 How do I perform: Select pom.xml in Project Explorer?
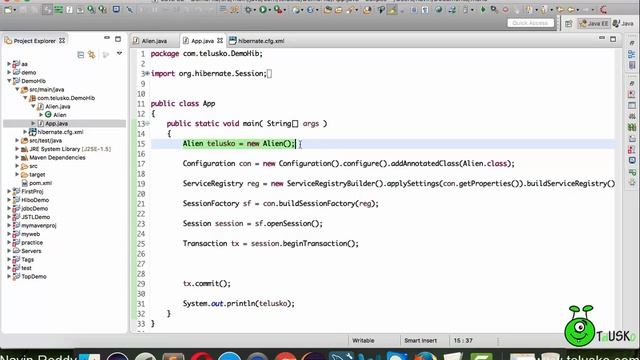[40, 183]
